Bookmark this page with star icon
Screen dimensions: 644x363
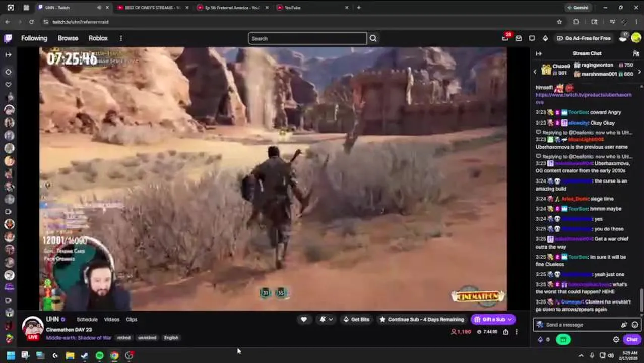[559, 22]
